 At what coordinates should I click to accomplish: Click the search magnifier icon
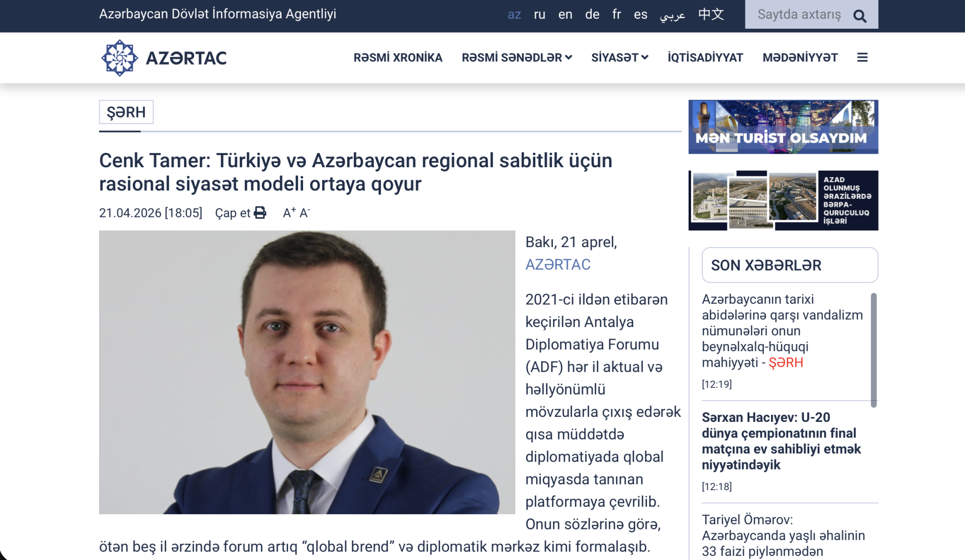click(860, 16)
